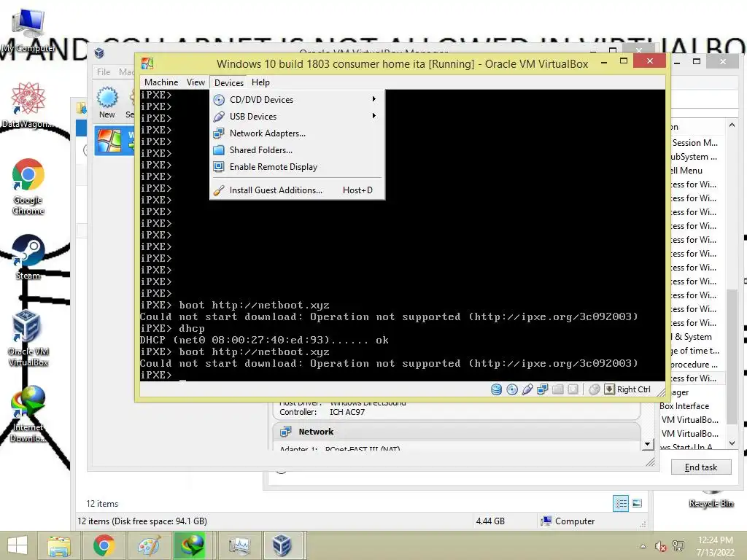Click the DataWagon desktop shortcut
The width and height of the screenshot is (747, 560).
[28, 105]
